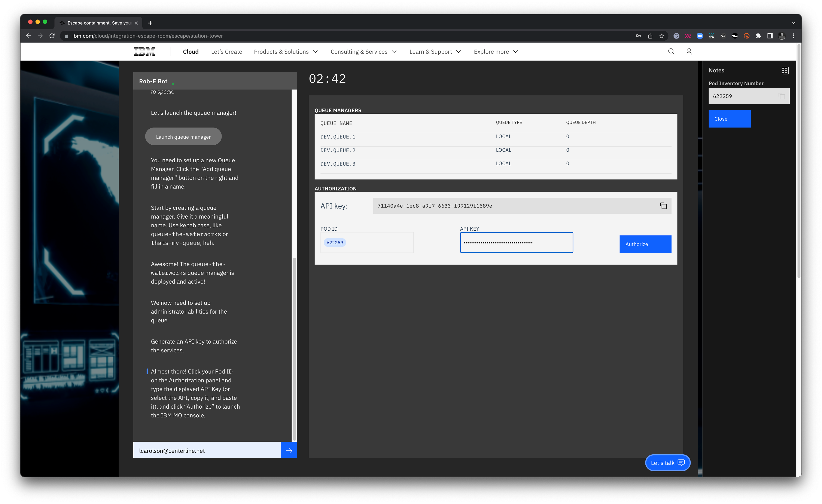The width and height of the screenshot is (822, 504).
Task: Select the DEV.QUEUE.2 row name
Action: click(x=338, y=150)
